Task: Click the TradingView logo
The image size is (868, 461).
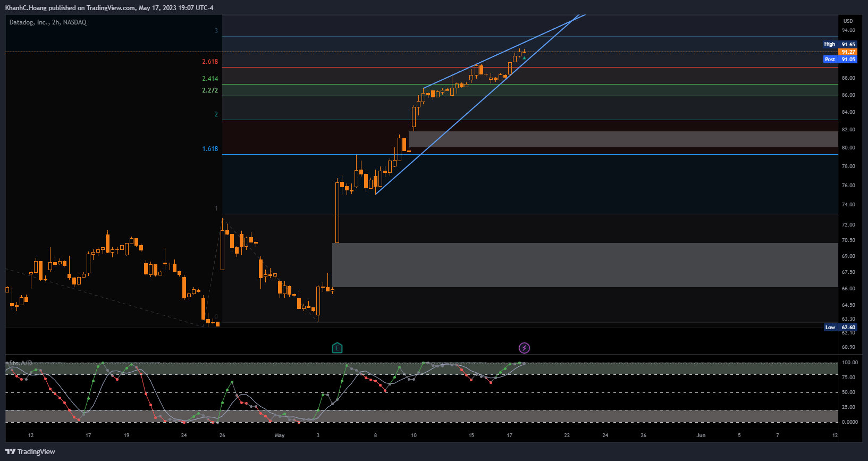Action: [30, 452]
